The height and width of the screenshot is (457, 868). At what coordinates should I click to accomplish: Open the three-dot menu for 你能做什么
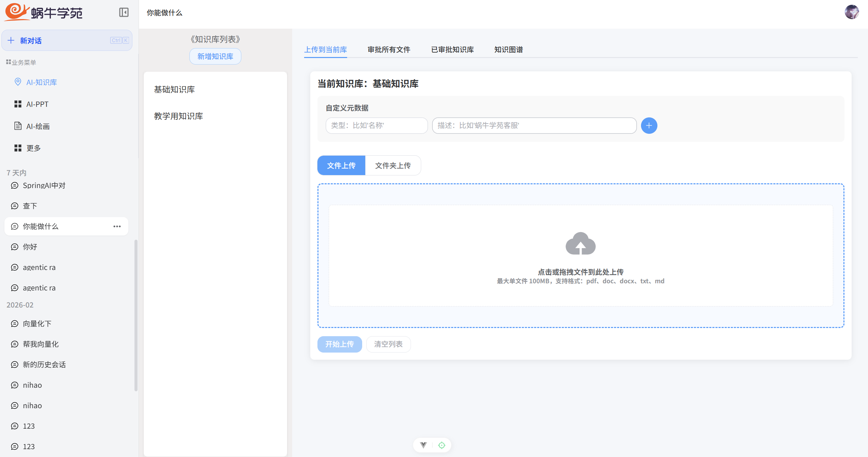pos(117,226)
